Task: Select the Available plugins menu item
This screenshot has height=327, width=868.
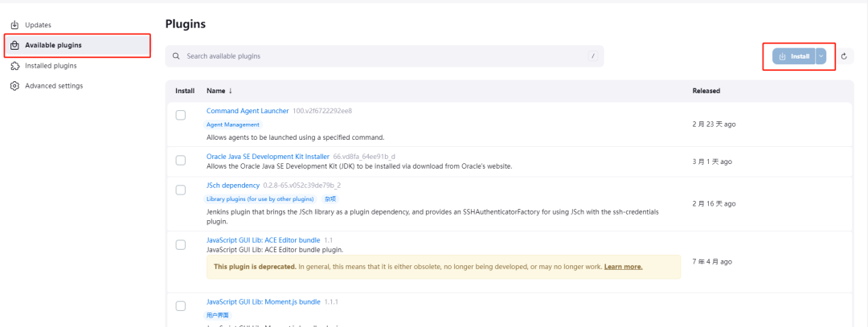Action: (x=77, y=45)
